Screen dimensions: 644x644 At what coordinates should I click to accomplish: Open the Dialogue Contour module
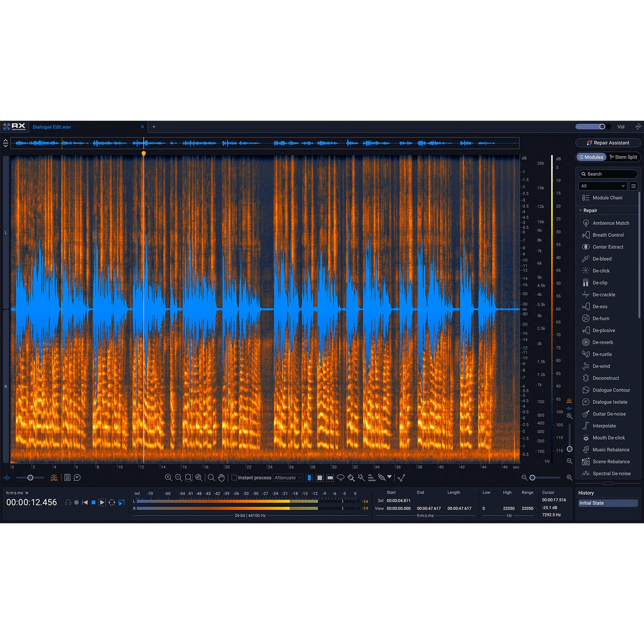click(x=606, y=390)
